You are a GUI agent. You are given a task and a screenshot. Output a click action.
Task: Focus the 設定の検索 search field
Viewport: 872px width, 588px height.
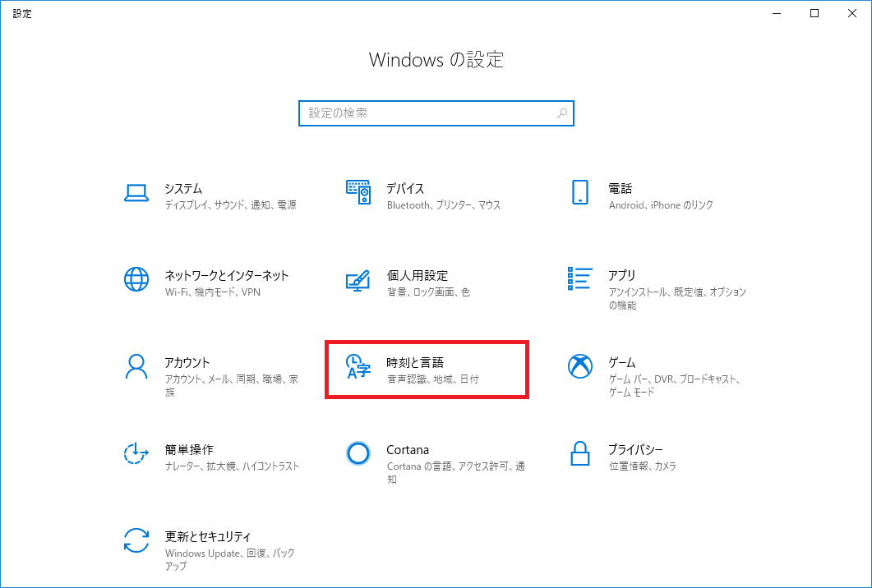tap(436, 113)
